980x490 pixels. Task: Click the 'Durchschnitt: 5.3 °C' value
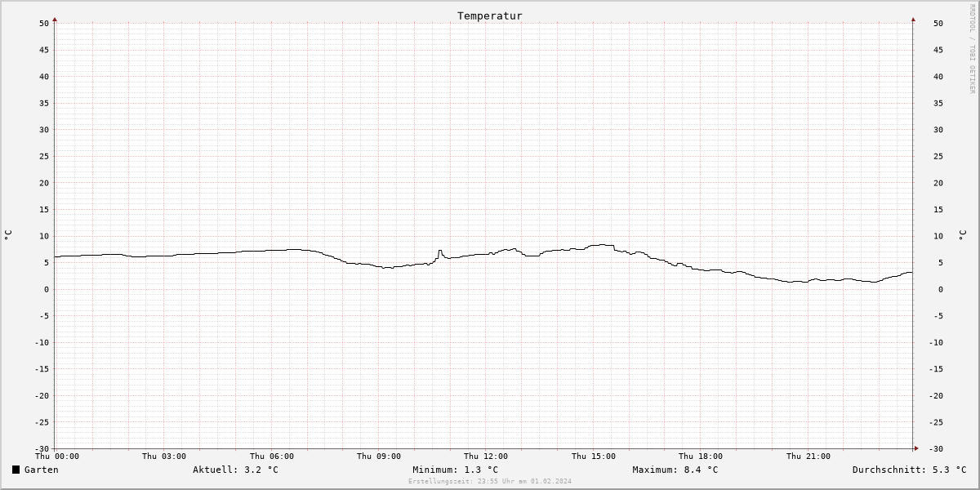[909, 470]
